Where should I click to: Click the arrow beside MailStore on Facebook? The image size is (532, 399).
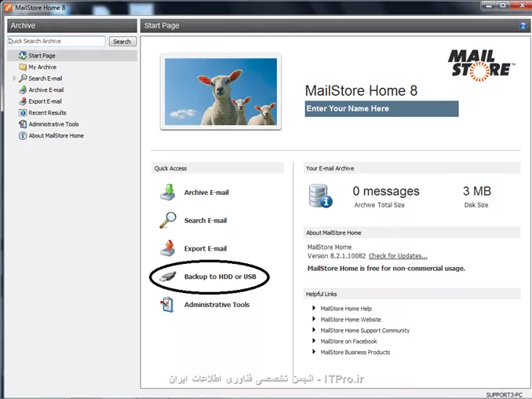314,341
